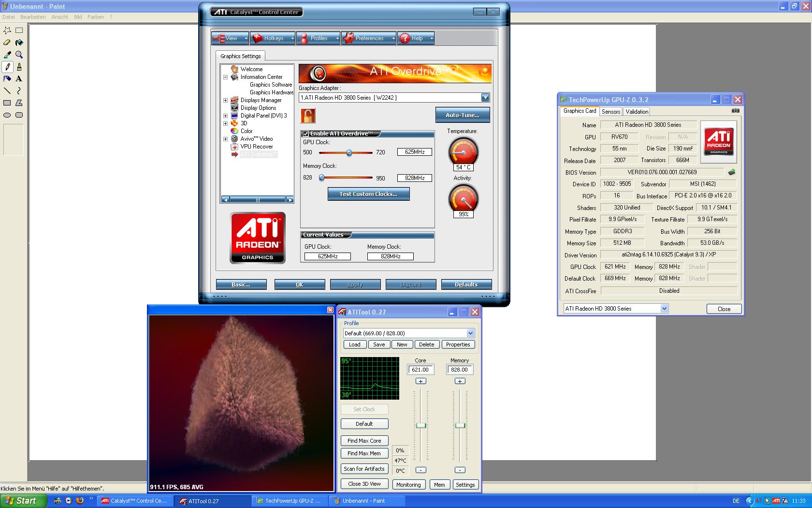The height and width of the screenshot is (508, 812).
Task: Click the minus button under Core in ATITool
Action: 421,470
